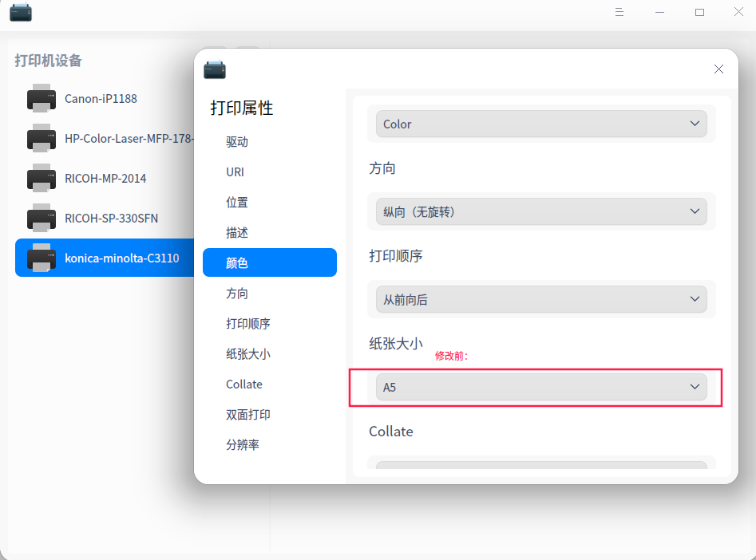The height and width of the screenshot is (560, 756).
Task: Open the hamburger menu in main window title bar
Action: pos(619,12)
